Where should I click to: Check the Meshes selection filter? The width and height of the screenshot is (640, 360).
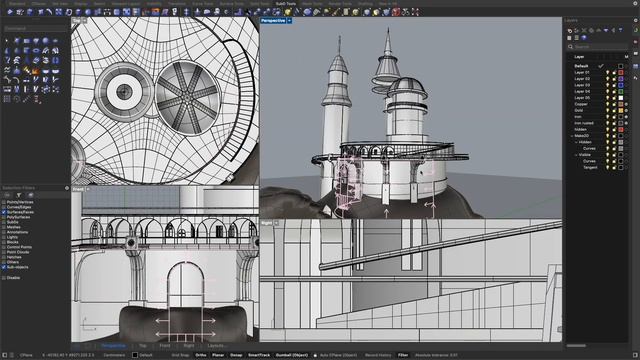pos(4,227)
